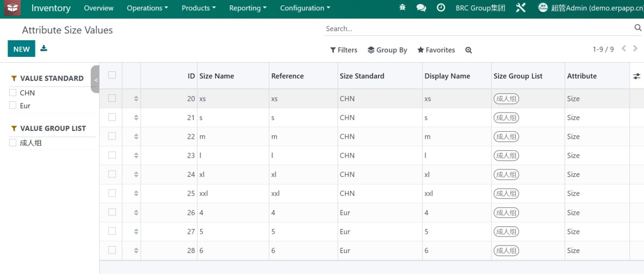Enable the CHN value standard filter
The image size is (644, 274).
(x=13, y=93)
